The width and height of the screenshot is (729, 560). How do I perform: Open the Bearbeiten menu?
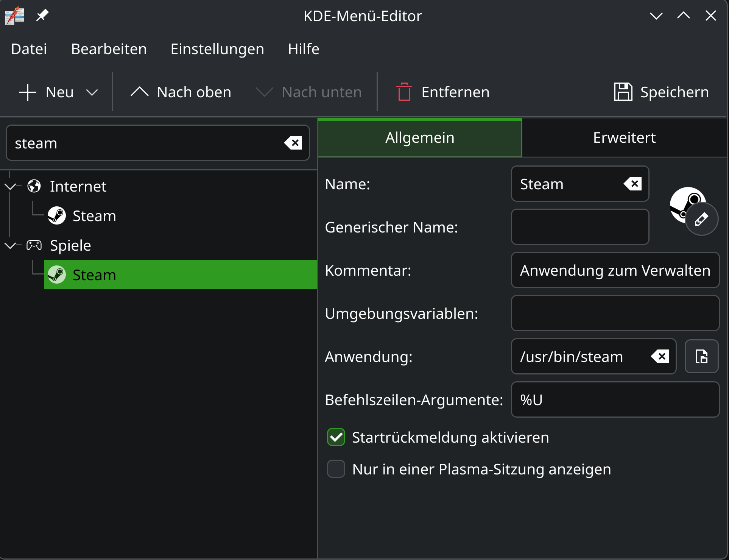(x=109, y=49)
